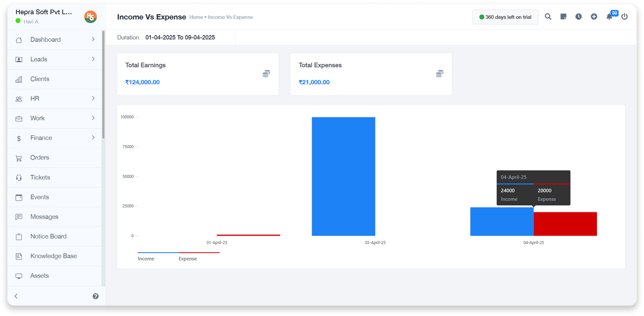
Task: Open the sticky notes icon
Action: (x=563, y=17)
